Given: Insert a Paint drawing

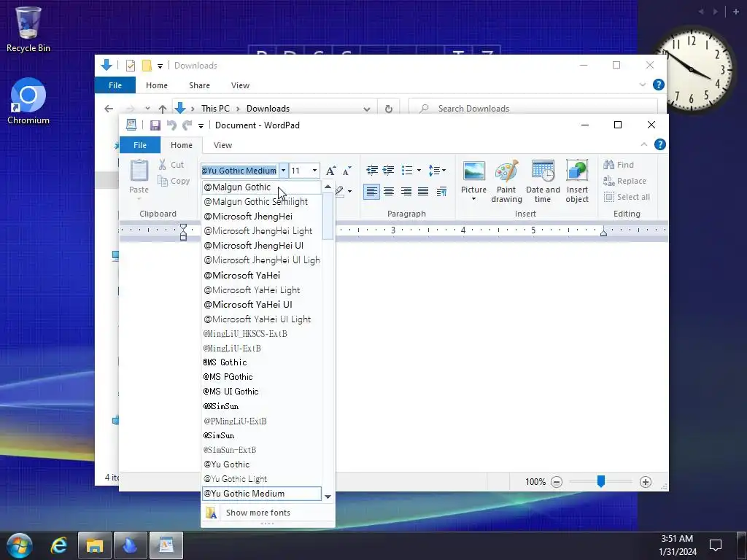Looking at the screenshot, I should coord(506,182).
